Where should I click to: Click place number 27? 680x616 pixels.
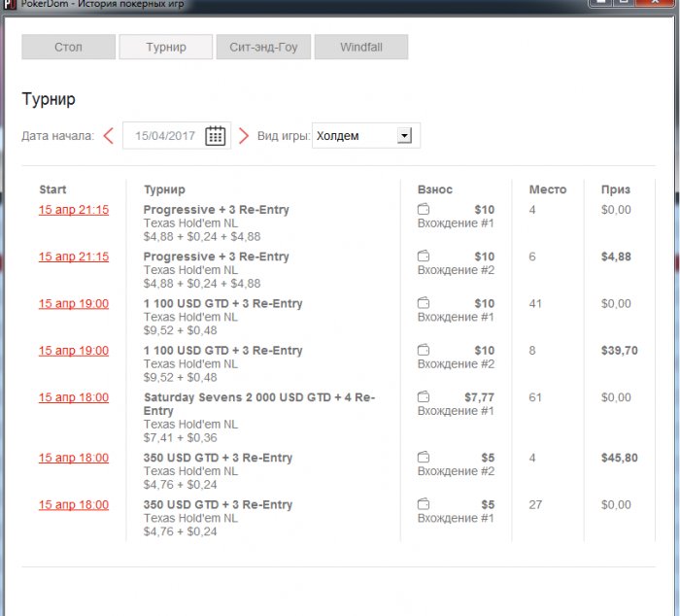pos(535,504)
